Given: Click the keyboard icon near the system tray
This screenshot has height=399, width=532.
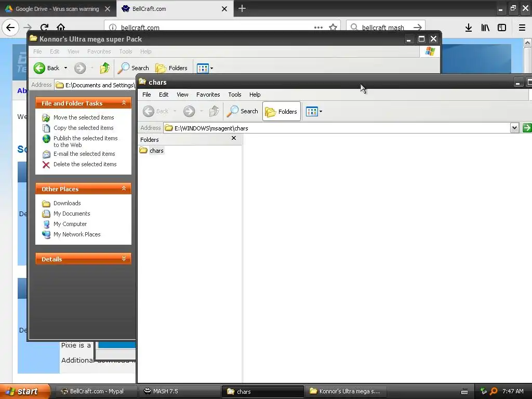Looking at the screenshot, I should point(464,392).
